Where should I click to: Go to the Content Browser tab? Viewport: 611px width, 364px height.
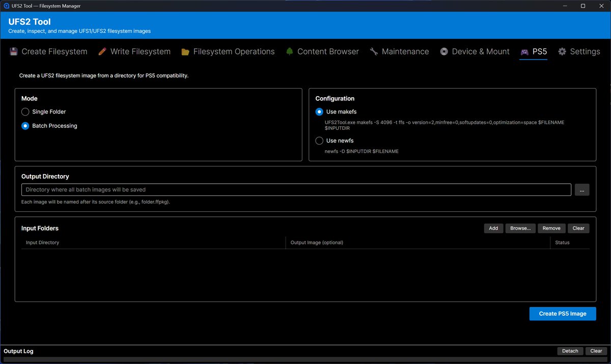tap(322, 51)
